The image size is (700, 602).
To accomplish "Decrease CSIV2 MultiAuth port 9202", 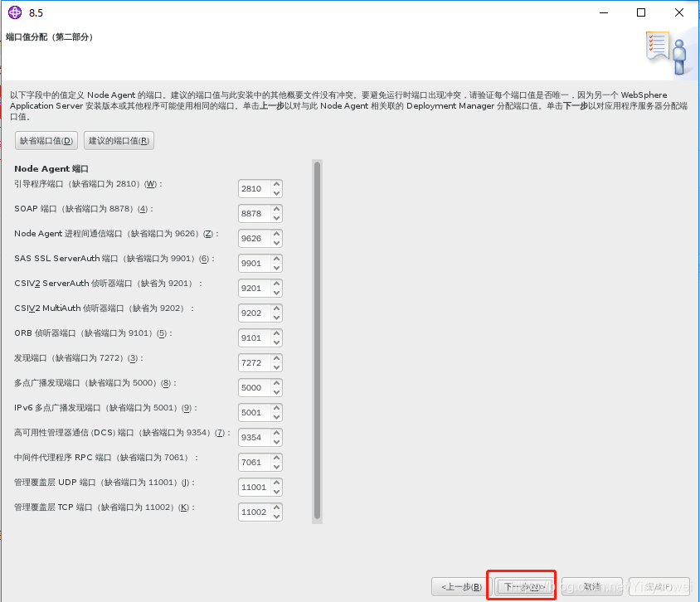I will tap(277, 318).
